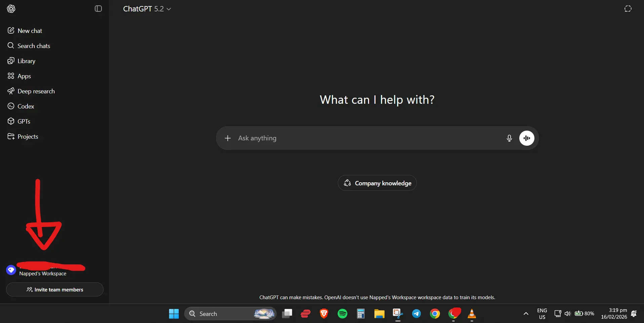Open the red stacked-bars taskbar app
This screenshot has width=644, height=323.
(306, 314)
